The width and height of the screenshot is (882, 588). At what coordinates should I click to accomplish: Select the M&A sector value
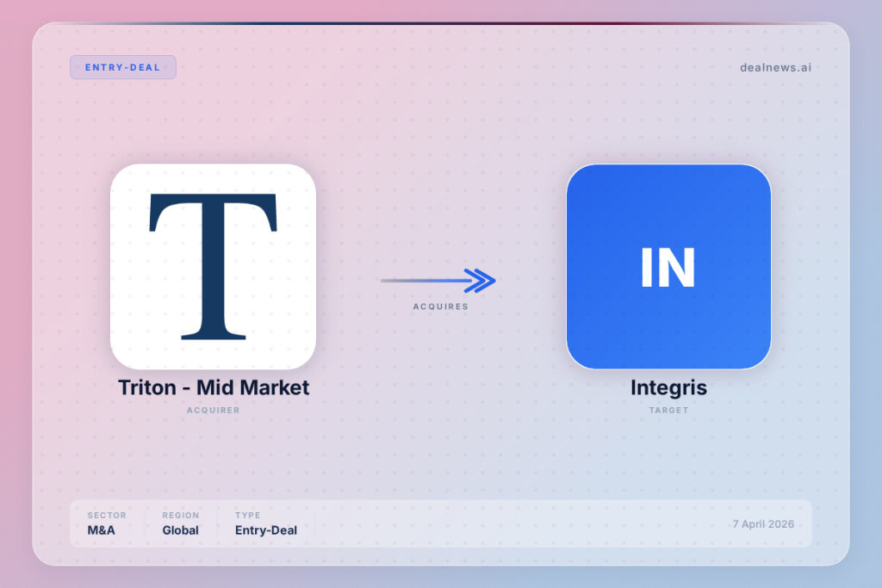click(x=101, y=530)
